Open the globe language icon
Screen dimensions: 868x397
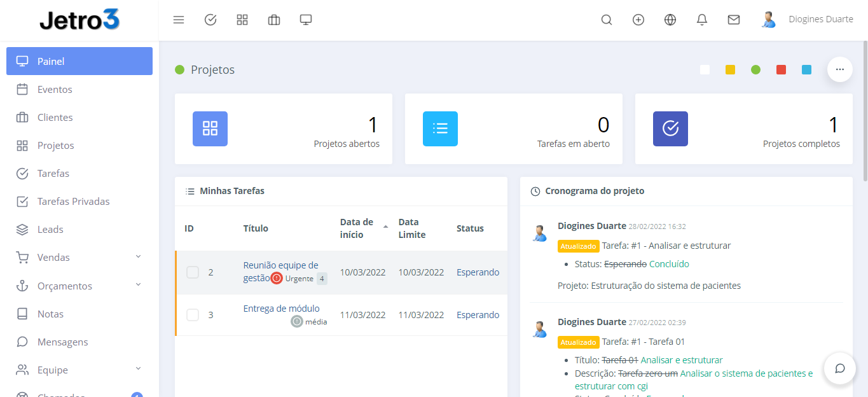coord(670,20)
